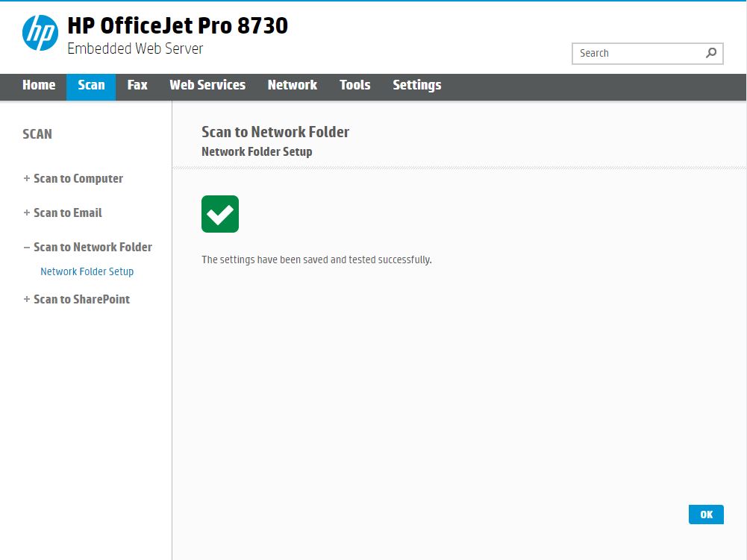Collapse the Scan to Network Folder section
This screenshot has height=560, width=747.
[x=87, y=247]
